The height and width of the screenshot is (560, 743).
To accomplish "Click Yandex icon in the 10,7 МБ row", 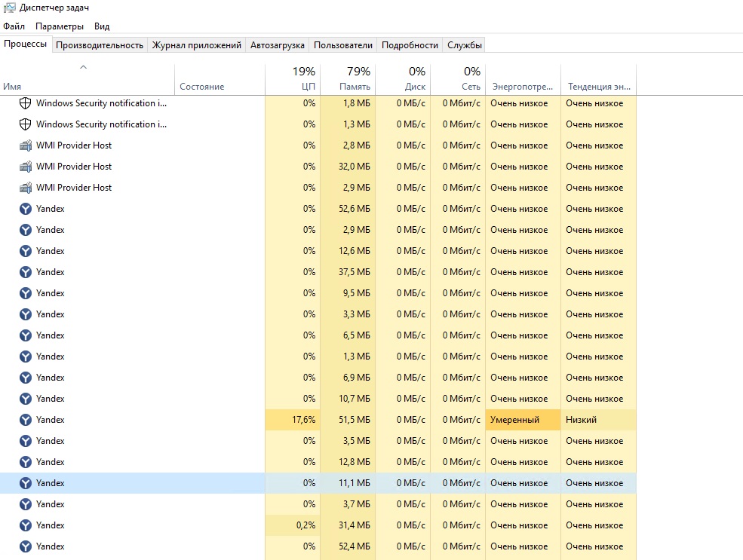I will click(25, 399).
